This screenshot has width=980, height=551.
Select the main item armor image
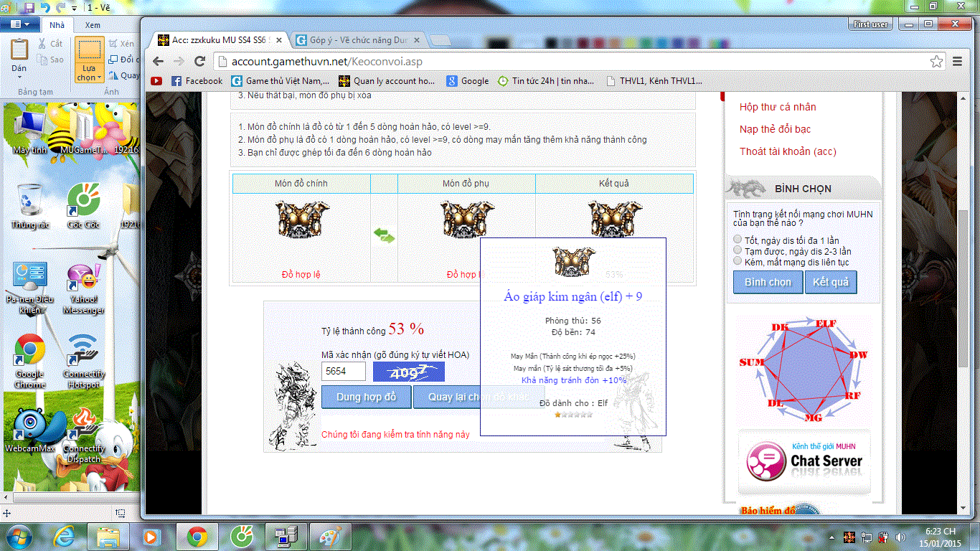point(302,220)
